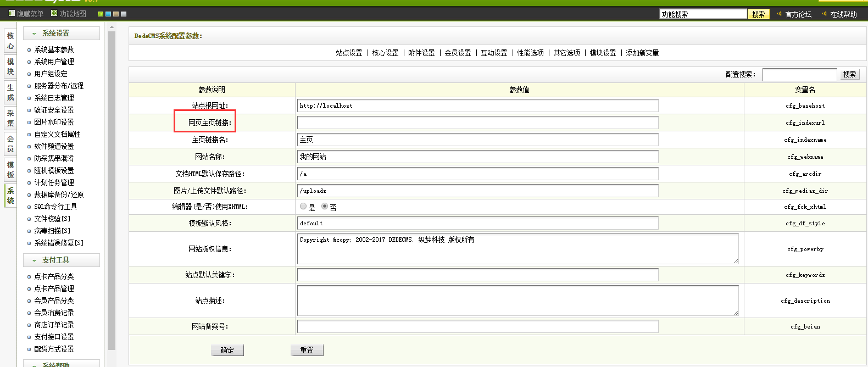This screenshot has height=367, width=868.
Task: Click the sidebar scrollbar up arrow
Action: pyautogui.click(x=112, y=27)
